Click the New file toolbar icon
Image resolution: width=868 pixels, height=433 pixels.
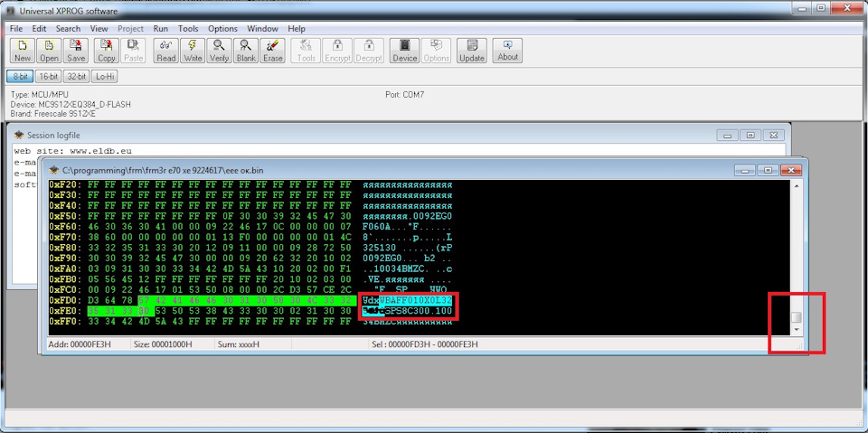click(23, 51)
